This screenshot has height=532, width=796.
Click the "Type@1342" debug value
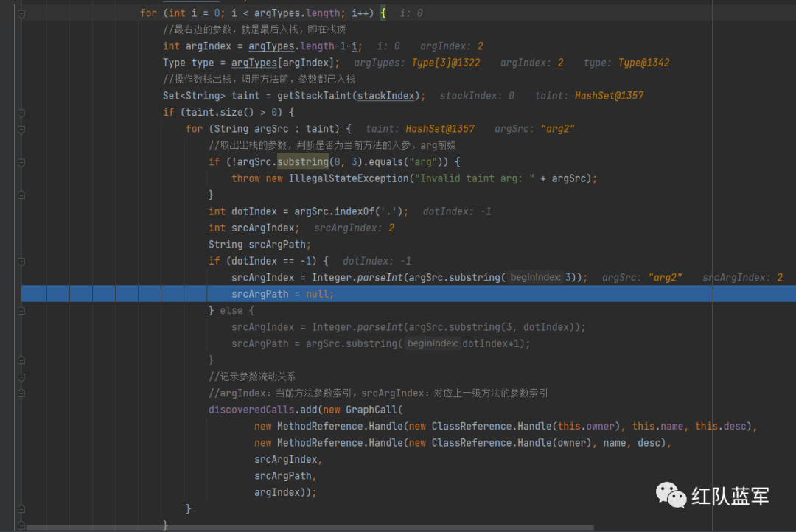643,63
